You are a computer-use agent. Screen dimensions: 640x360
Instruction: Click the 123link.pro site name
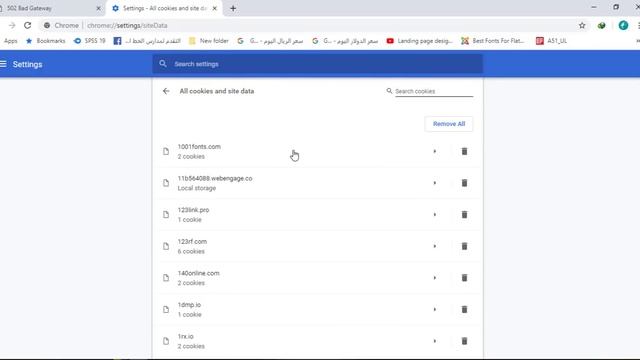click(193, 210)
